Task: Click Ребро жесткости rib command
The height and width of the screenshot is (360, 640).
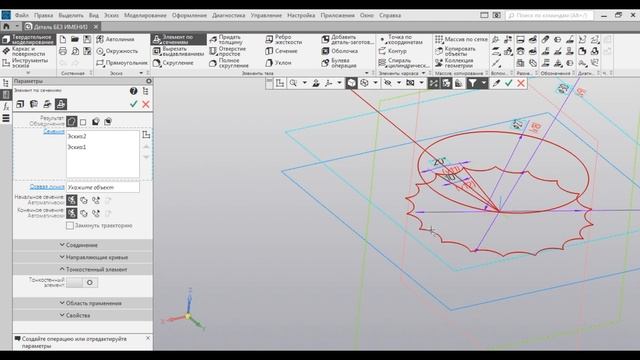Action: [x=284, y=39]
